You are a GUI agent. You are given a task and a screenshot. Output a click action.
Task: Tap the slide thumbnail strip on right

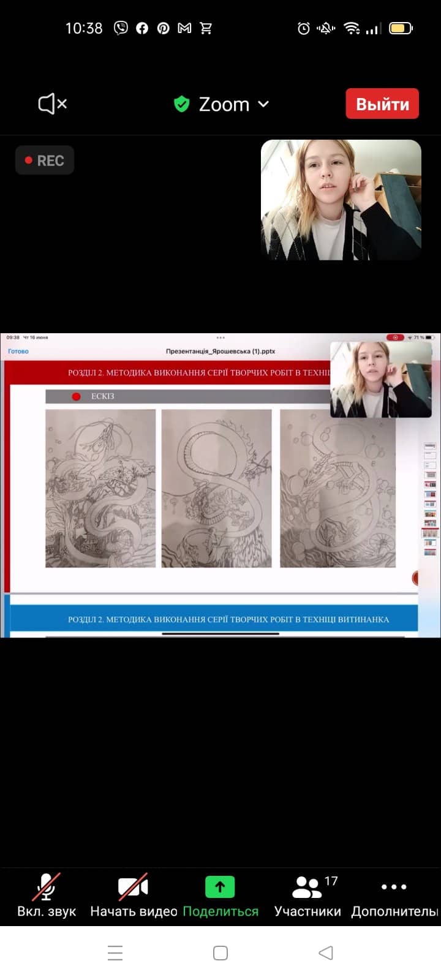(430, 499)
